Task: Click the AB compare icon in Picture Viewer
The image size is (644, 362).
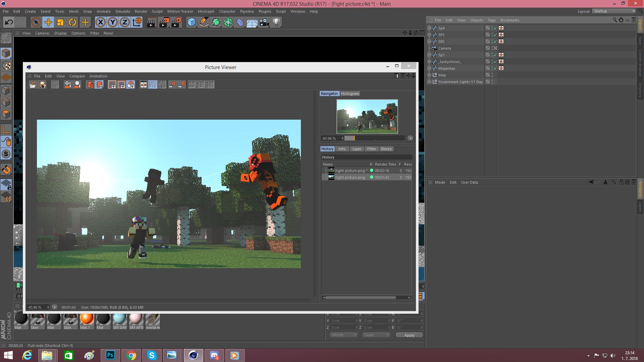Action: 143,85
